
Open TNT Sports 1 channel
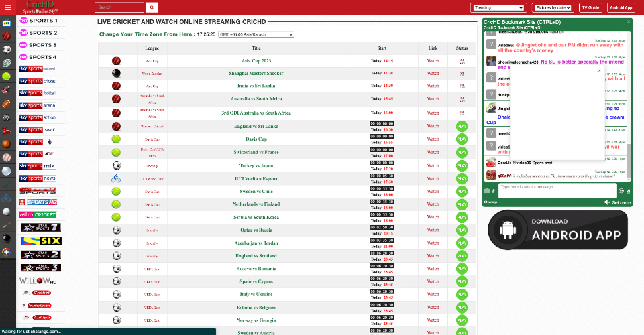click(39, 21)
